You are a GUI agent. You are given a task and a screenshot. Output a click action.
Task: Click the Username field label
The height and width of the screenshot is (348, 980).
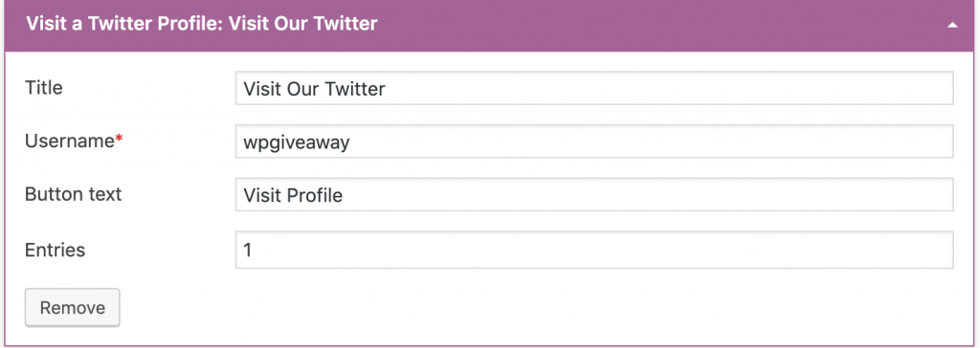69,141
